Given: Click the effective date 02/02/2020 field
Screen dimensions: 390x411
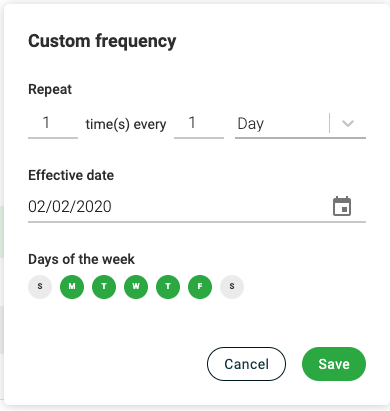Looking at the screenshot, I should (197, 207).
